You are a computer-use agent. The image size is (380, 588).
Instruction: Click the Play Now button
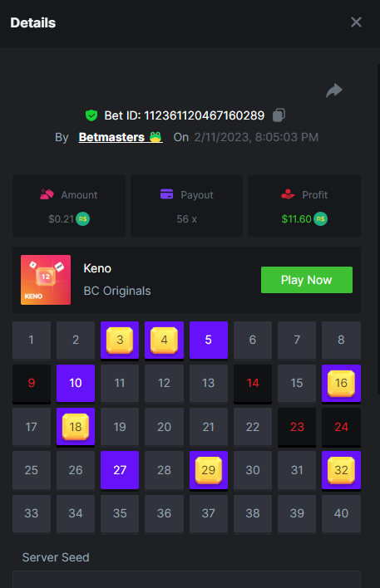pyautogui.click(x=306, y=280)
